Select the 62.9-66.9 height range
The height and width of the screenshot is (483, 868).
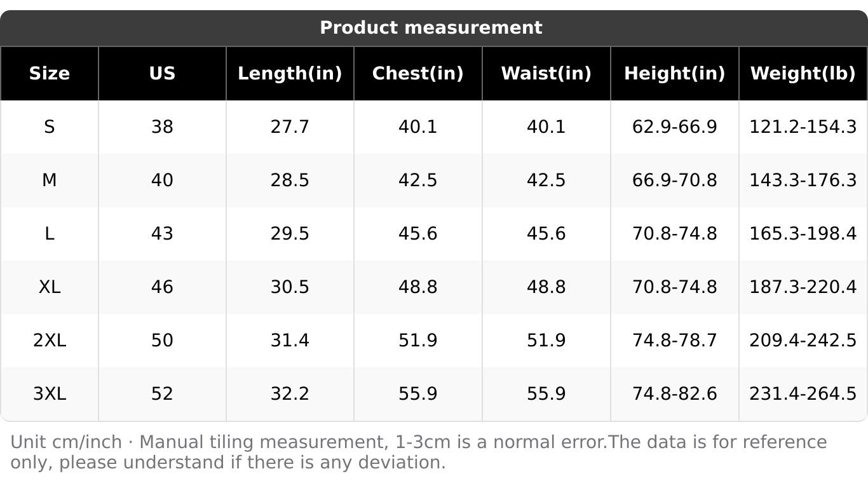(x=674, y=127)
